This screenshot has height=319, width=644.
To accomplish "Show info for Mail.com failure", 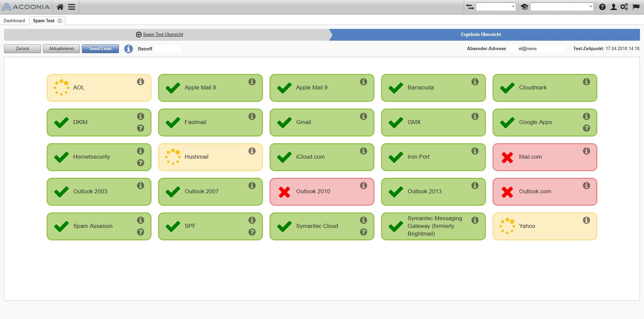I will pos(587,151).
